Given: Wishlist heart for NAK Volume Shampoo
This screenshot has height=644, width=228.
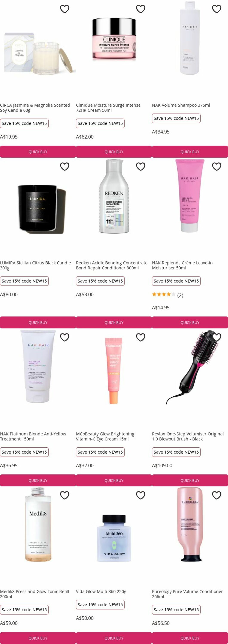Looking at the screenshot, I should pyautogui.click(x=216, y=9).
